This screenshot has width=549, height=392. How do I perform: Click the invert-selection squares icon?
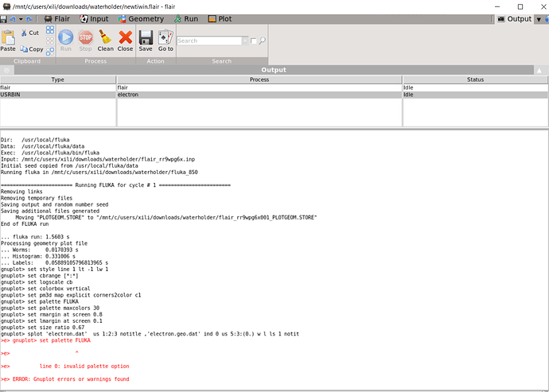50,52
